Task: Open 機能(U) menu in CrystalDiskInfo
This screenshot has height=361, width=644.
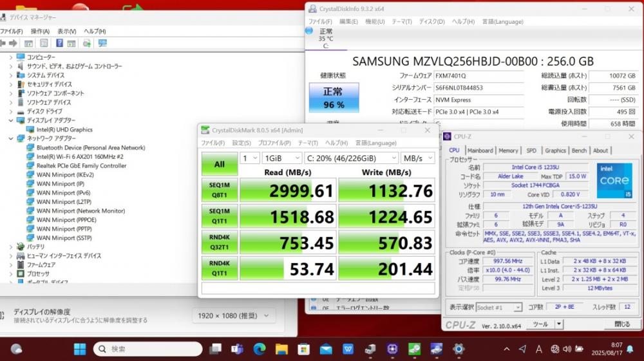Action: pyautogui.click(x=375, y=22)
